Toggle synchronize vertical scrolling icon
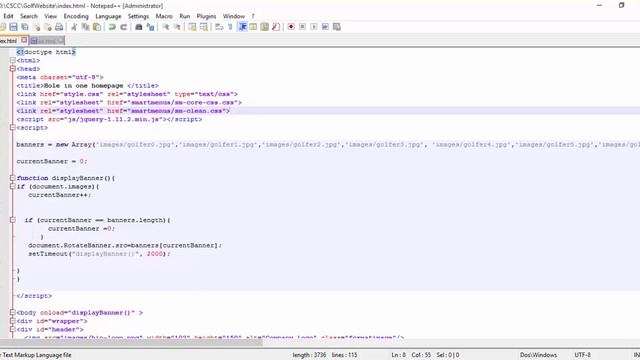The height and width of the screenshot is (360, 640). [192, 27]
